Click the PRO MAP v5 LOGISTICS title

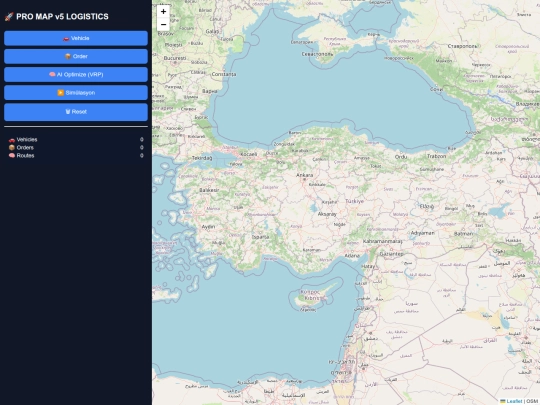(62, 17)
